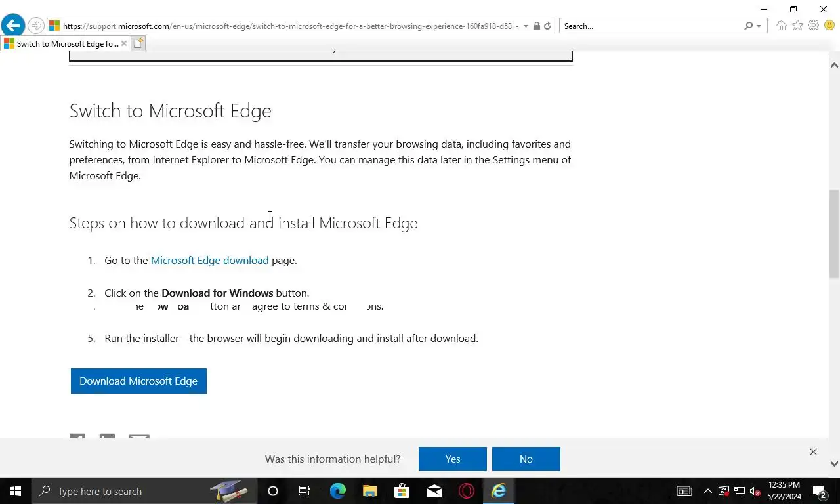
Task: Click the muted volume tray icon
Action: [755, 491]
